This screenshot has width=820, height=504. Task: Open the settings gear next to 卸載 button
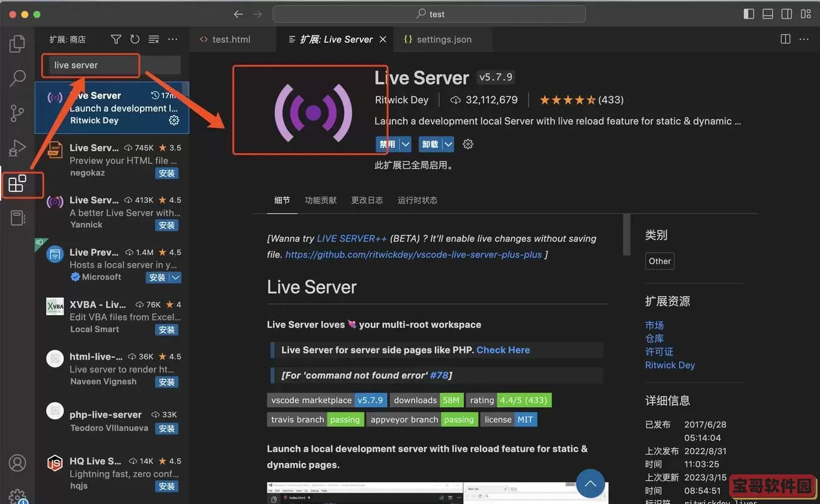[468, 144]
